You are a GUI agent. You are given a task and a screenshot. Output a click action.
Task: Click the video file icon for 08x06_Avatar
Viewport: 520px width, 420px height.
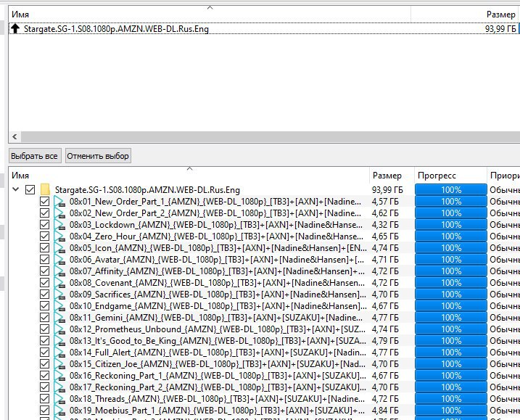[59, 260]
